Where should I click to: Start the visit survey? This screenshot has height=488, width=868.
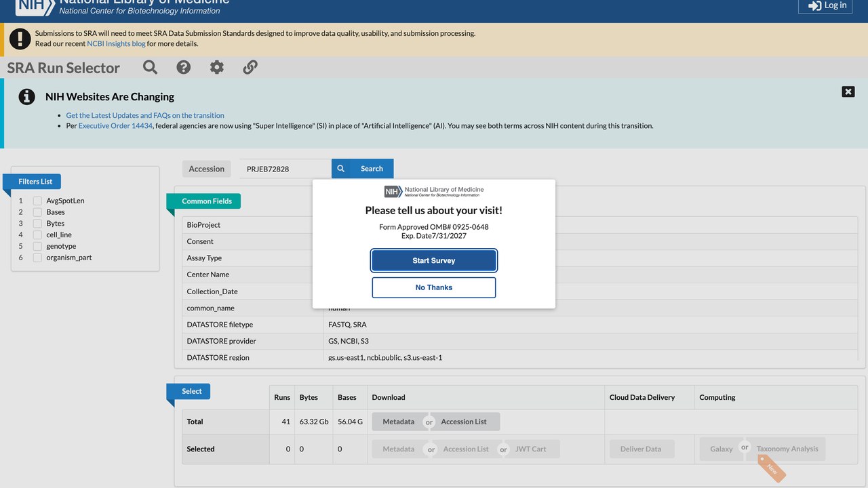[x=434, y=260]
